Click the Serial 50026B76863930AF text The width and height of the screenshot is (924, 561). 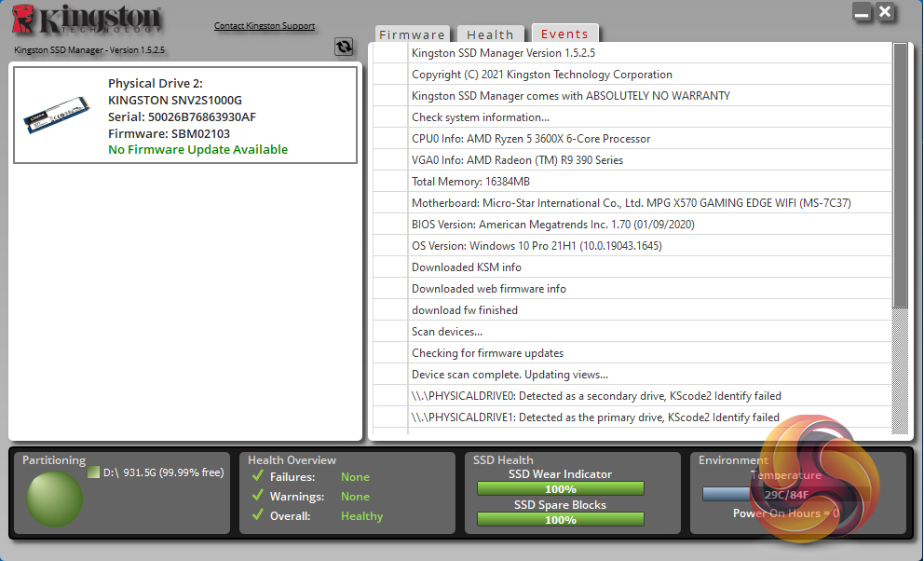pyautogui.click(x=182, y=116)
